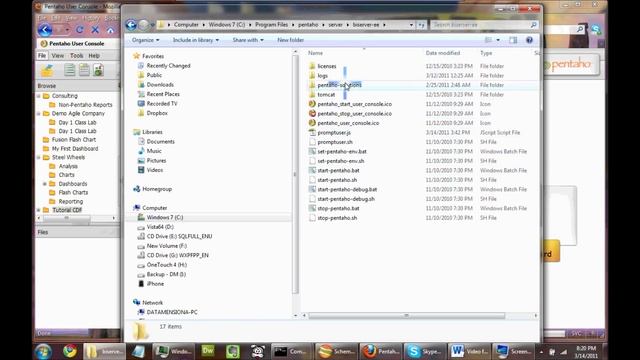The width and height of the screenshot is (640, 360).
Task: Select the Explorer search magnifier icon
Action: 533,25
